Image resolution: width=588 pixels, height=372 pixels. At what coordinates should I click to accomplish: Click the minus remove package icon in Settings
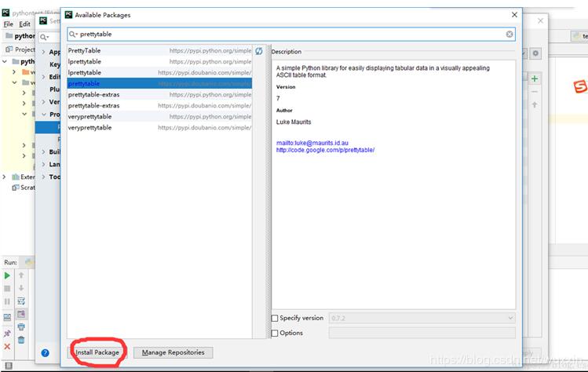(535, 92)
